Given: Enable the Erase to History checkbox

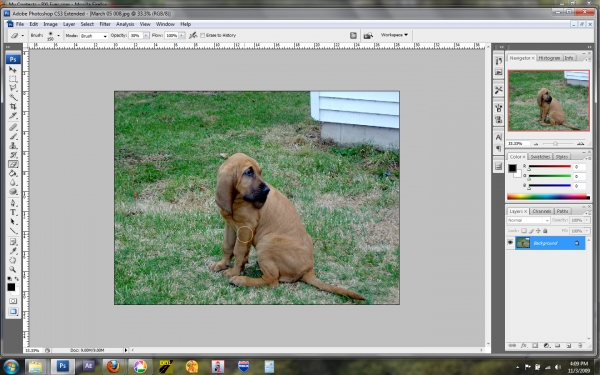Looking at the screenshot, I should [x=202, y=35].
